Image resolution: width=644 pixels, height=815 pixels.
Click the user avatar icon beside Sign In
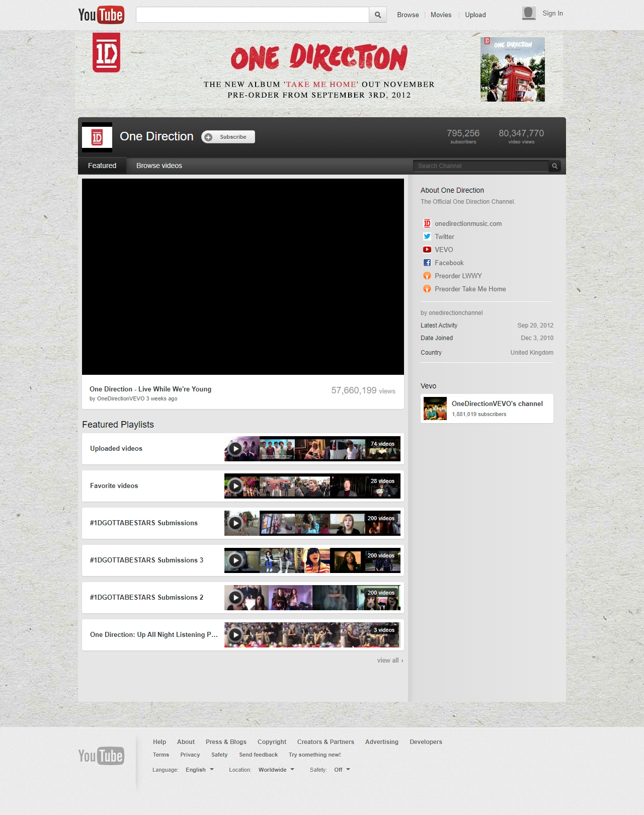[529, 13]
